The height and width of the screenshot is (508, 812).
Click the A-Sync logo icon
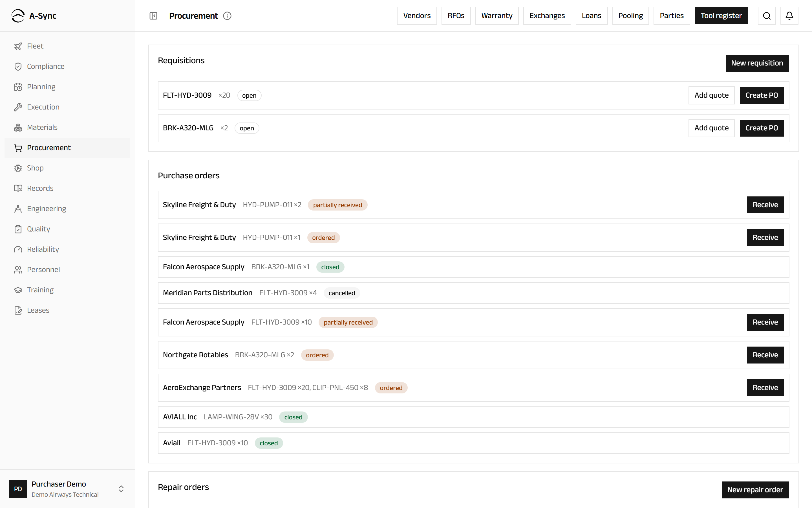(18, 16)
